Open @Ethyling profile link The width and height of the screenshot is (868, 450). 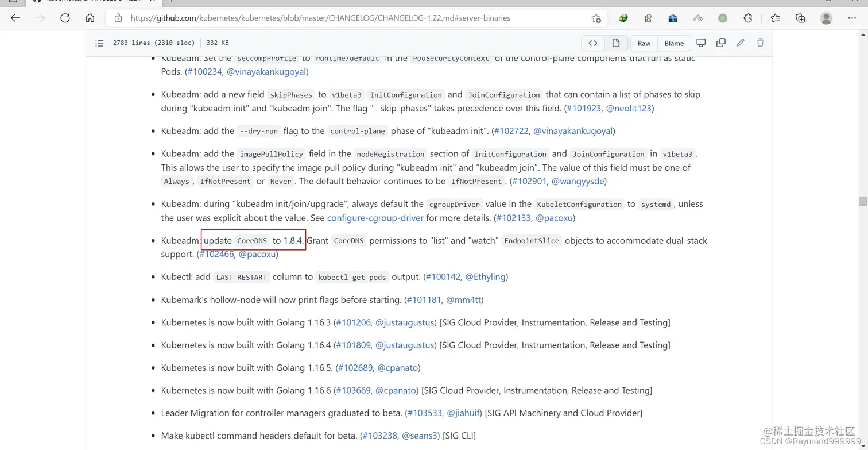click(x=486, y=277)
